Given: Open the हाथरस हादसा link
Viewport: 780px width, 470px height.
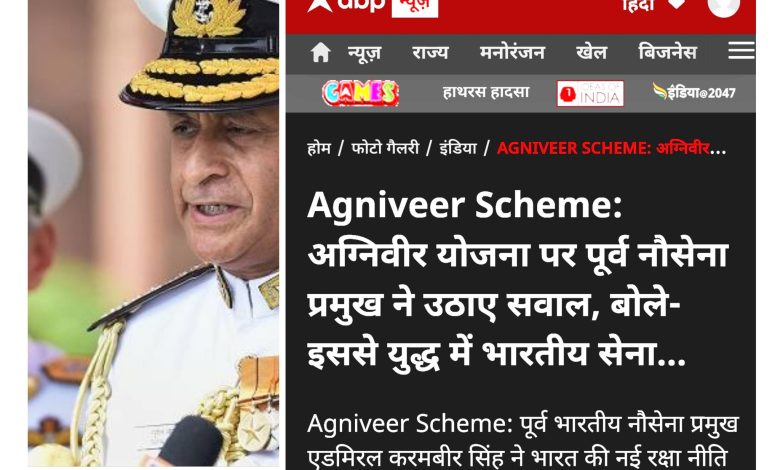Looking at the screenshot, I should [486, 93].
